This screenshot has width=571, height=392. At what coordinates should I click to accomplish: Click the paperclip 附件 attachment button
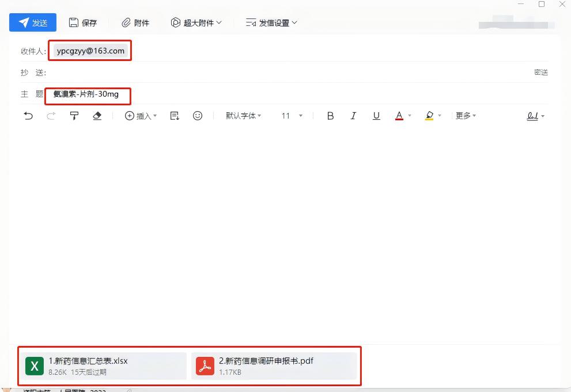point(135,22)
